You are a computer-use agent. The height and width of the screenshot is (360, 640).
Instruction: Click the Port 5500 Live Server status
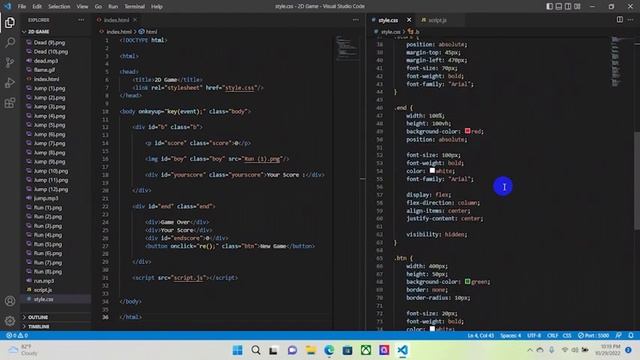coord(593,336)
